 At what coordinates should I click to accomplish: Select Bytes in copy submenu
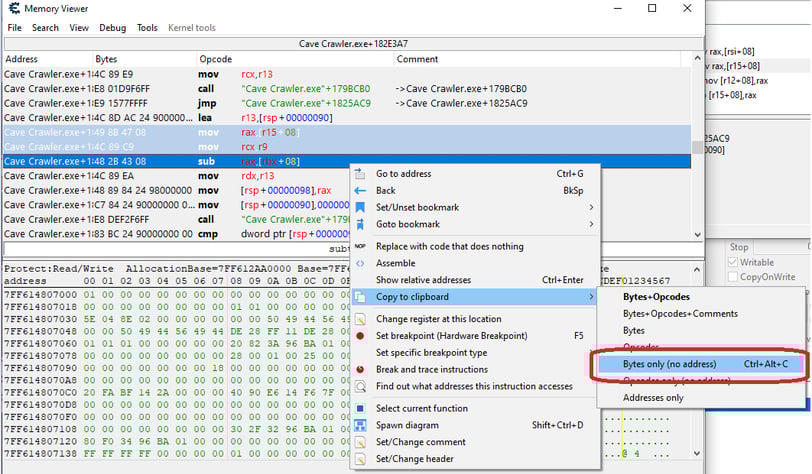[x=701, y=331]
